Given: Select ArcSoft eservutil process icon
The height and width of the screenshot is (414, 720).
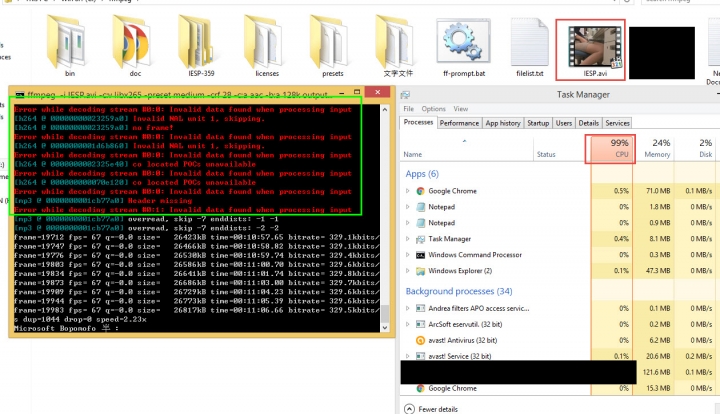Looking at the screenshot, I should click(420, 324).
